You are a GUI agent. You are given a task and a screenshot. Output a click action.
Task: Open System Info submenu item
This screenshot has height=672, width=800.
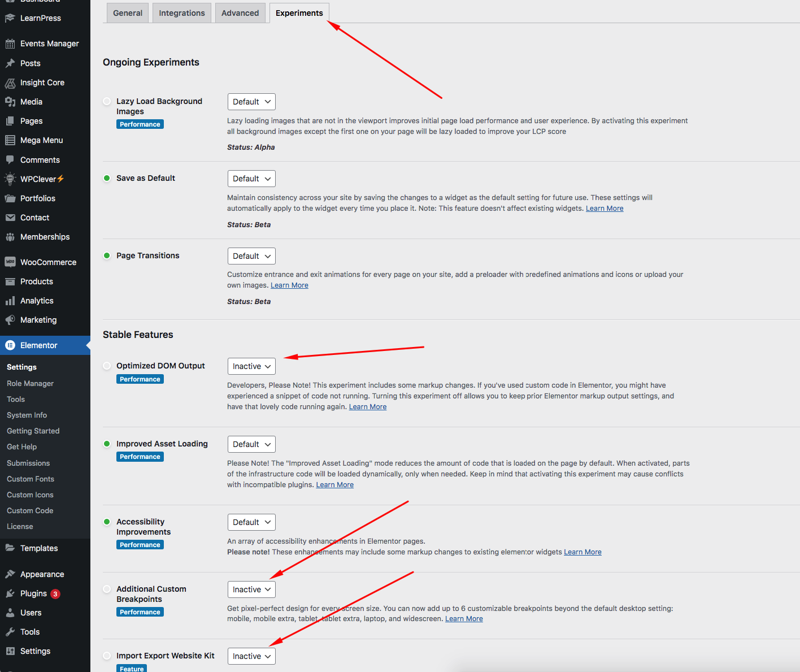click(x=27, y=415)
